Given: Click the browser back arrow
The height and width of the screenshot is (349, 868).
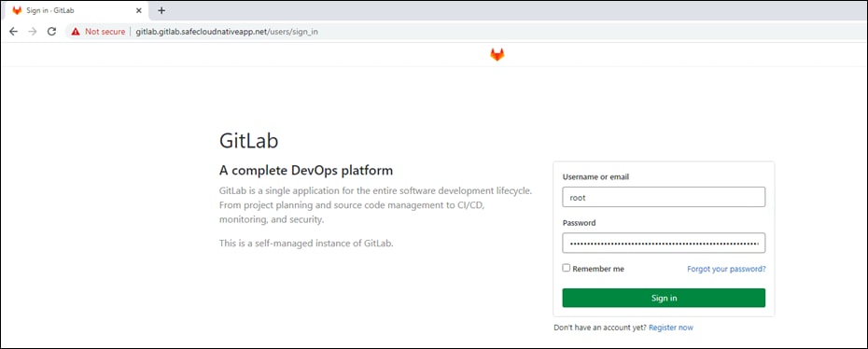Looking at the screenshot, I should click(13, 32).
